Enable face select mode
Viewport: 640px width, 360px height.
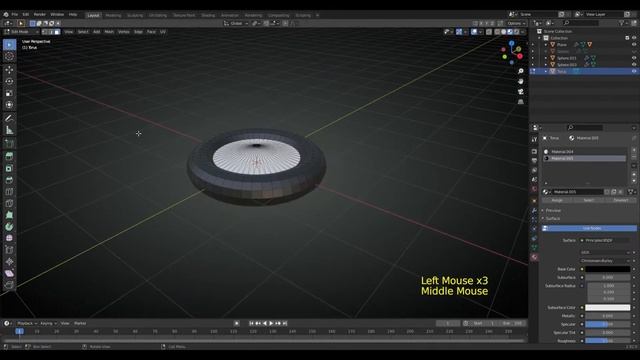(57, 32)
